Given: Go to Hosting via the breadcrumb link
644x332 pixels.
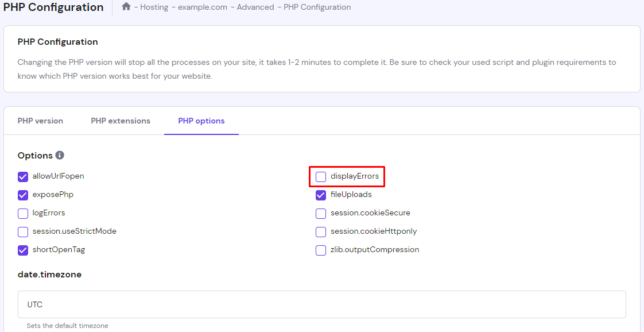Looking at the screenshot, I should pyautogui.click(x=154, y=7).
